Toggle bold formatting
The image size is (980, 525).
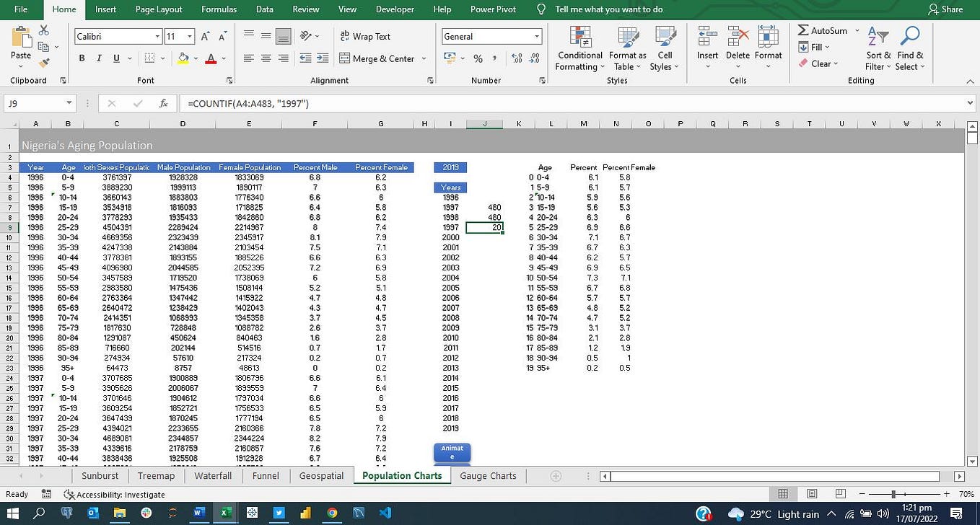[82, 58]
